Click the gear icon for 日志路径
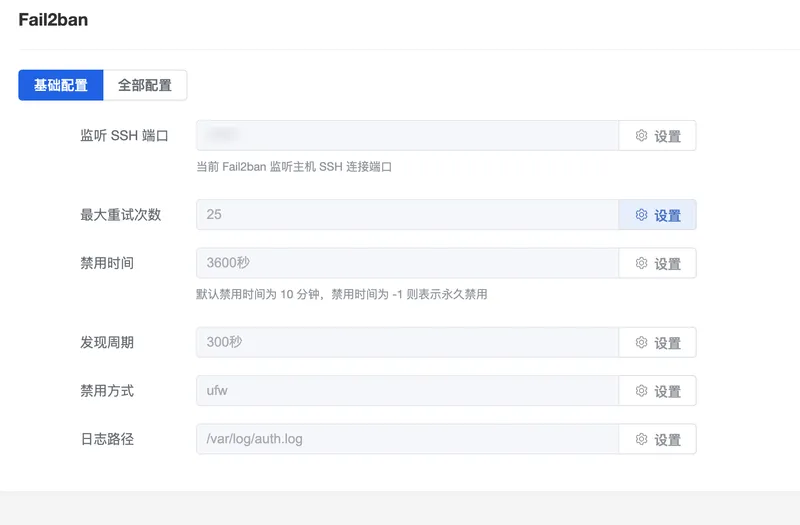The width and height of the screenshot is (800, 525). point(641,439)
